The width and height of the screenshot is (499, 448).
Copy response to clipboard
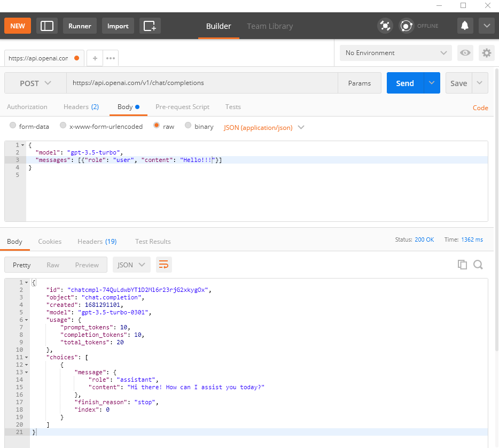pos(462,265)
